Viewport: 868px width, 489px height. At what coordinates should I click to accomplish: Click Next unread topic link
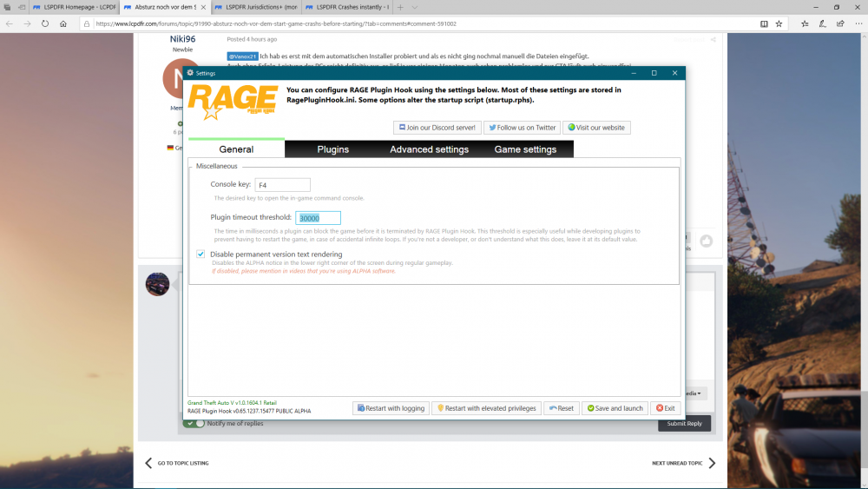point(684,463)
